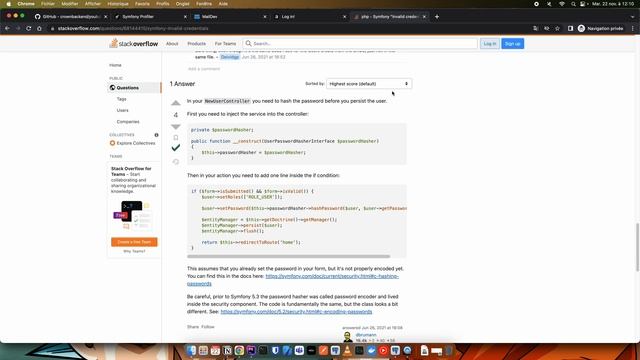Viewport: 640px width, 360px height.
Task: Click the Log in button
Action: (489, 44)
